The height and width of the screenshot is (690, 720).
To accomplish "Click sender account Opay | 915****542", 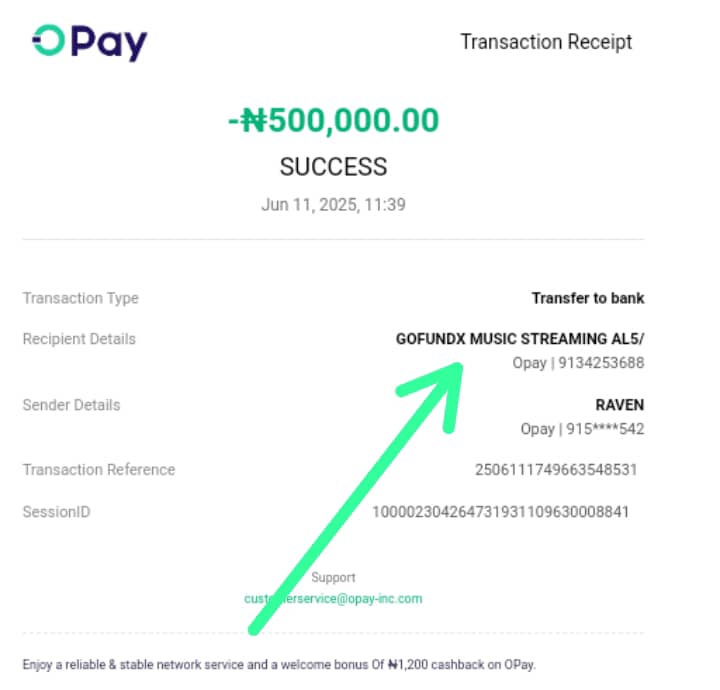I will point(582,429).
